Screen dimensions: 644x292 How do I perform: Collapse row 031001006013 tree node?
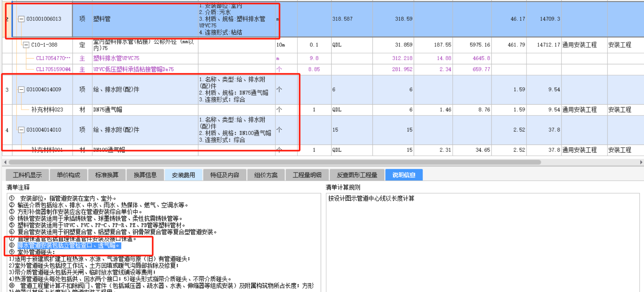21,19
